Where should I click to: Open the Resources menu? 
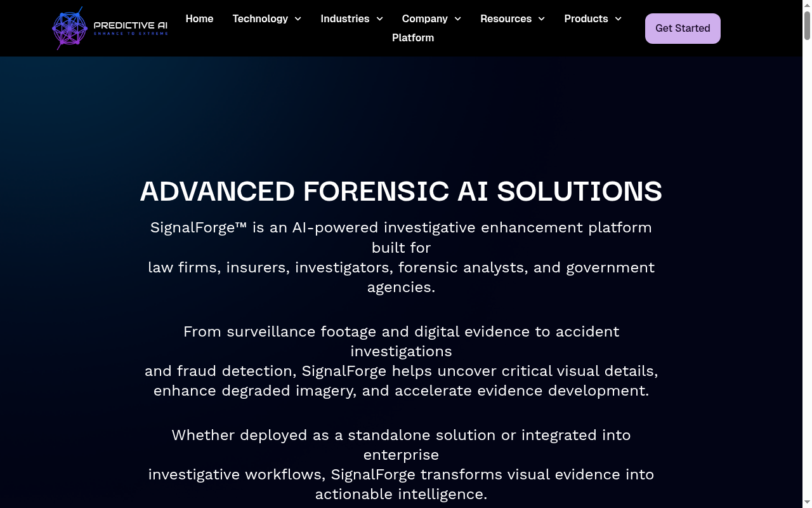pos(506,19)
